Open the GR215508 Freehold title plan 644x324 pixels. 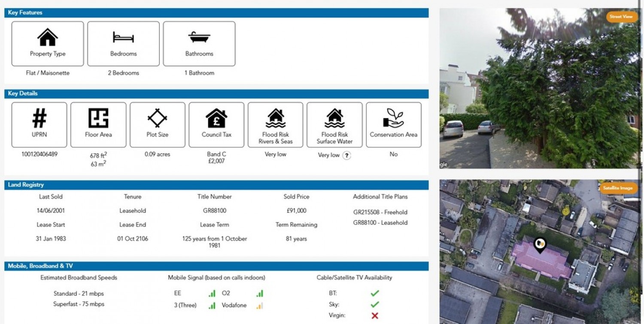[380, 212]
